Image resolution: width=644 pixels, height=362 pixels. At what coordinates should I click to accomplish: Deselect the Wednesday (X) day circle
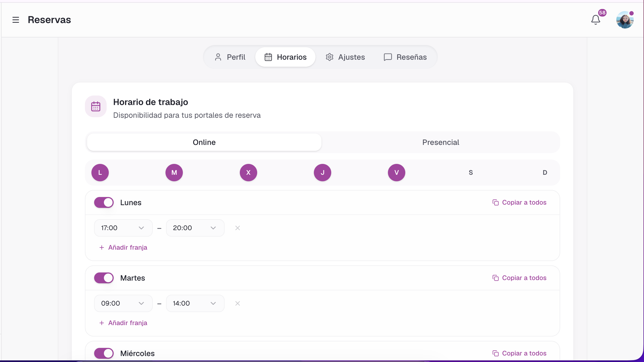click(x=248, y=173)
